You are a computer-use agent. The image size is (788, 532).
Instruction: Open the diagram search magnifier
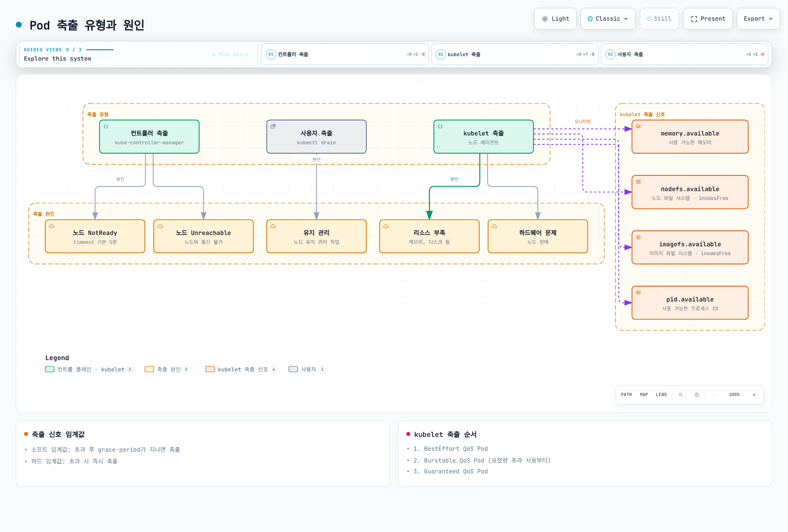(x=681, y=395)
